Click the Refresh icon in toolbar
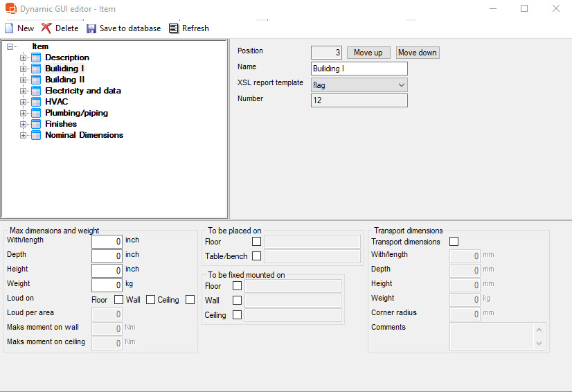572x392 pixels. (x=174, y=28)
